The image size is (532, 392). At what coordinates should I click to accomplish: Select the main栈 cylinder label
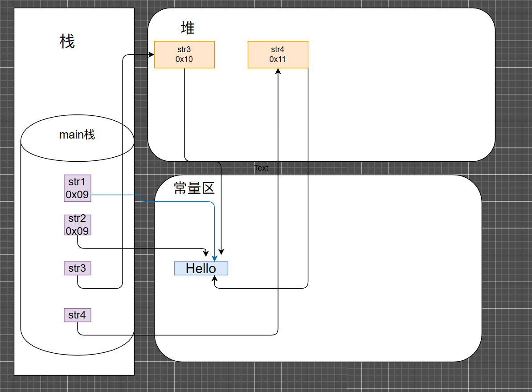(77, 135)
